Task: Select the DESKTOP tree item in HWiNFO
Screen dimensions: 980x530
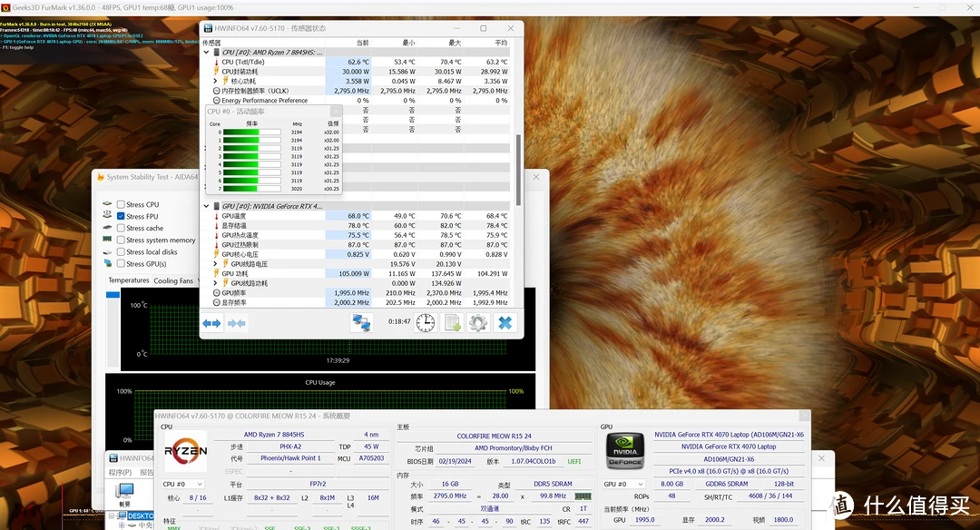Action: [140, 516]
